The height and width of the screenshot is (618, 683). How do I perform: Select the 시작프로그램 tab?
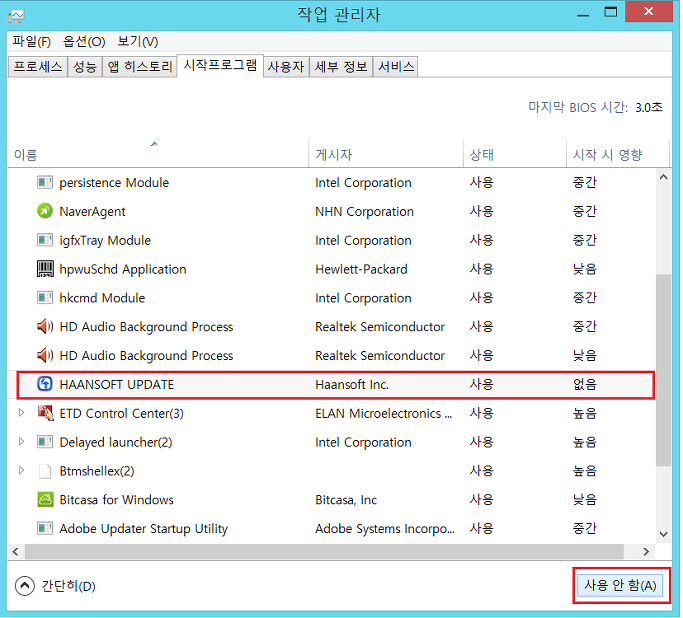coord(220,65)
